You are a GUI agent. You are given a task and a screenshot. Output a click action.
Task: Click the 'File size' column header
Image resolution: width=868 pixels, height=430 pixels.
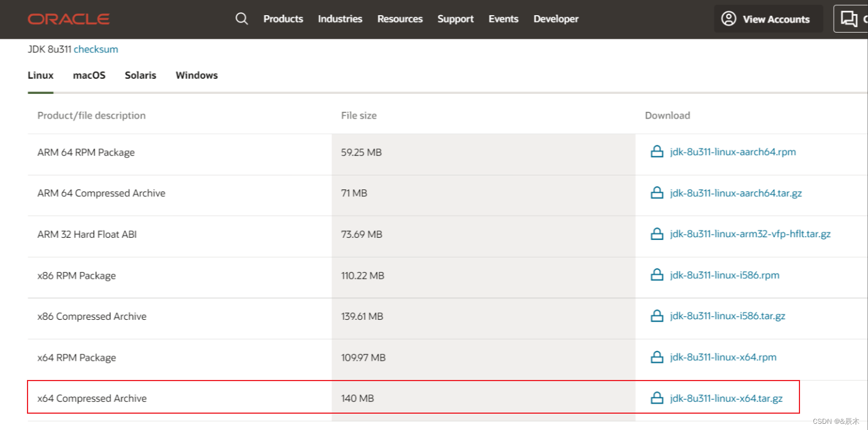click(359, 115)
